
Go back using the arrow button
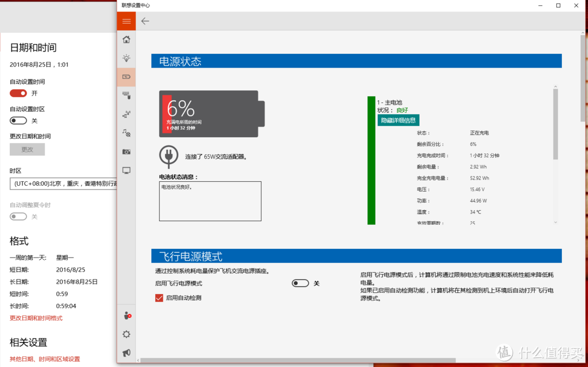click(x=145, y=21)
